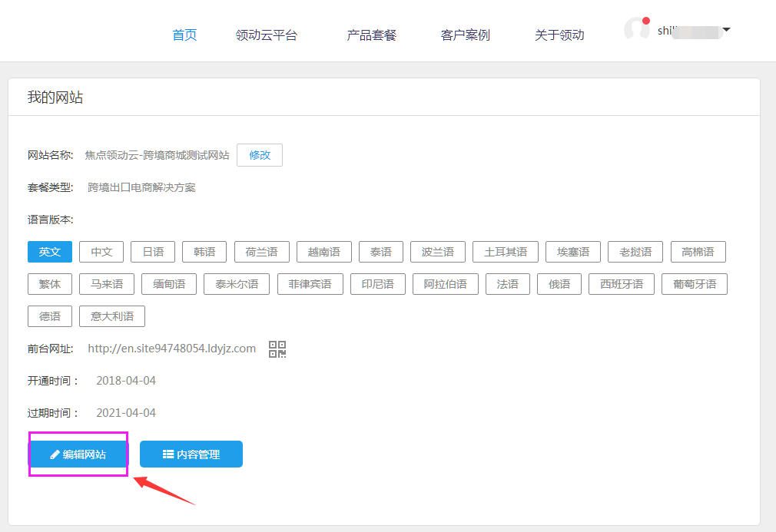Image resolution: width=776 pixels, height=532 pixels.
Task: Open 关于领动 about page
Action: coord(559,35)
